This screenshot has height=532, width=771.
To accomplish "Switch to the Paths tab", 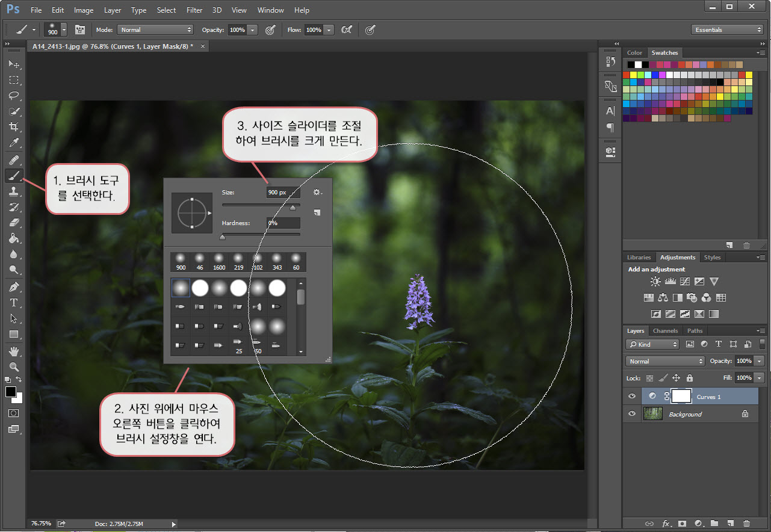I will pos(695,331).
